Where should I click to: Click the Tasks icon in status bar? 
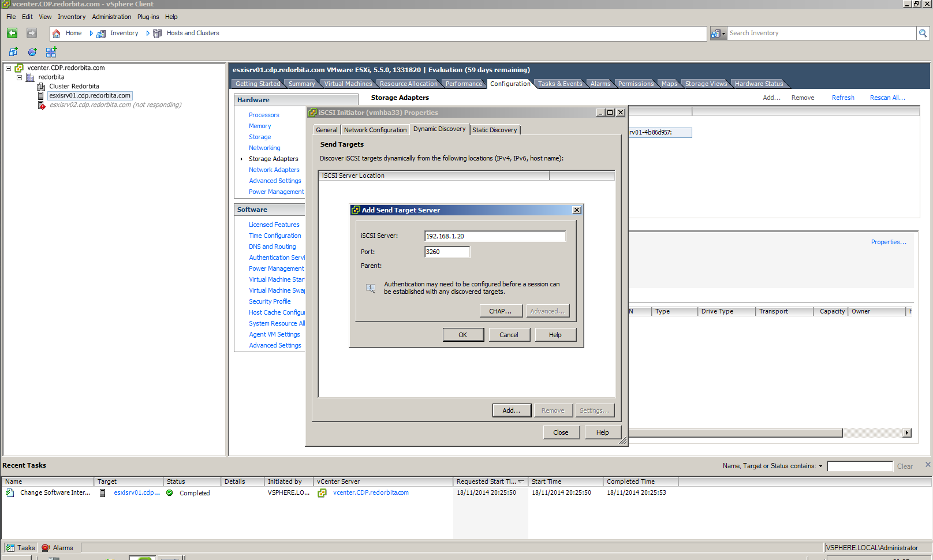tap(10, 548)
